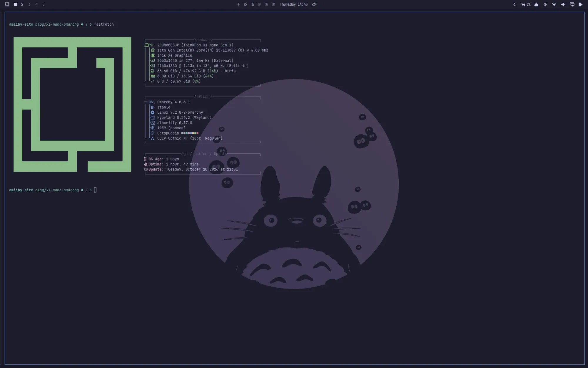588x368 pixels.
Task: Click the 'Uptime: 1 hour, 49 mins' line
Action: tap(171, 164)
